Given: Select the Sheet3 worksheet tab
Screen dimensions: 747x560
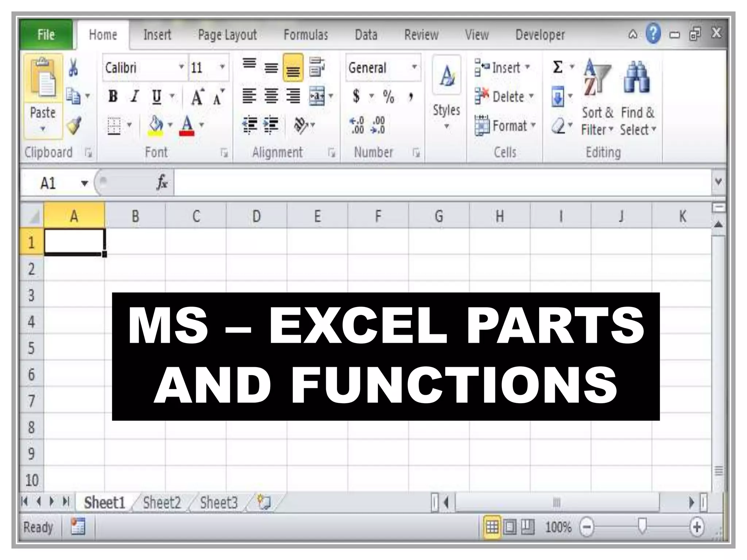Looking at the screenshot, I should pyautogui.click(x=219, y=503).
